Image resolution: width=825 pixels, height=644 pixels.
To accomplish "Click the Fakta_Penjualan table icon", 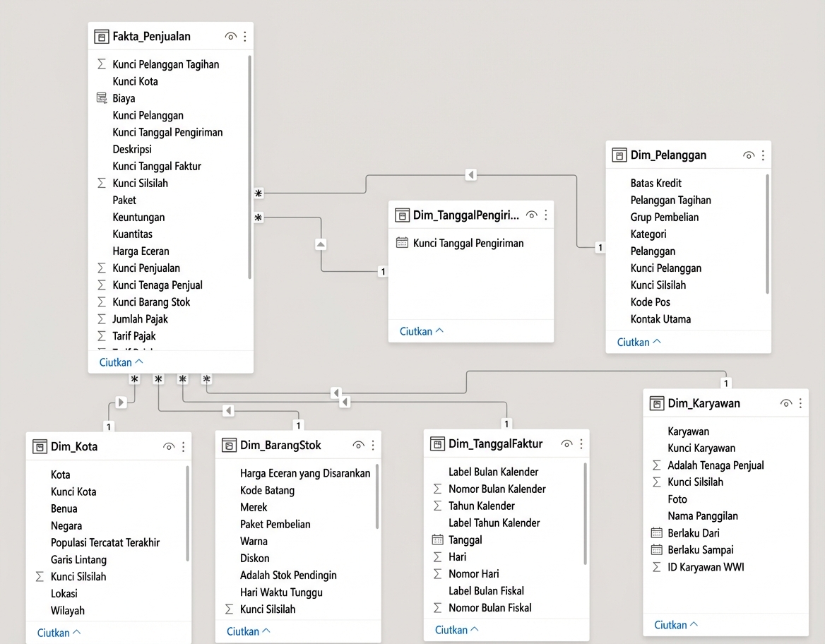I will (x=102, y=37).
